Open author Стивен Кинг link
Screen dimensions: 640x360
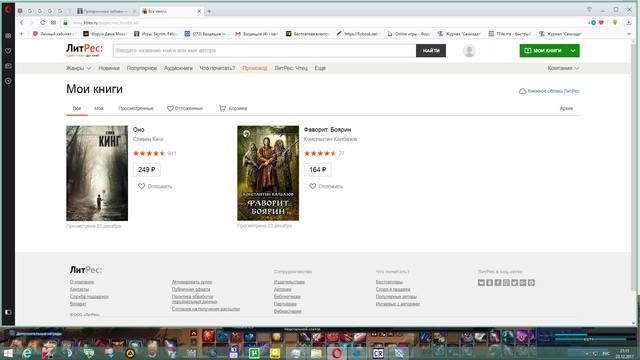pyautogui.click(x=148, y=139)
